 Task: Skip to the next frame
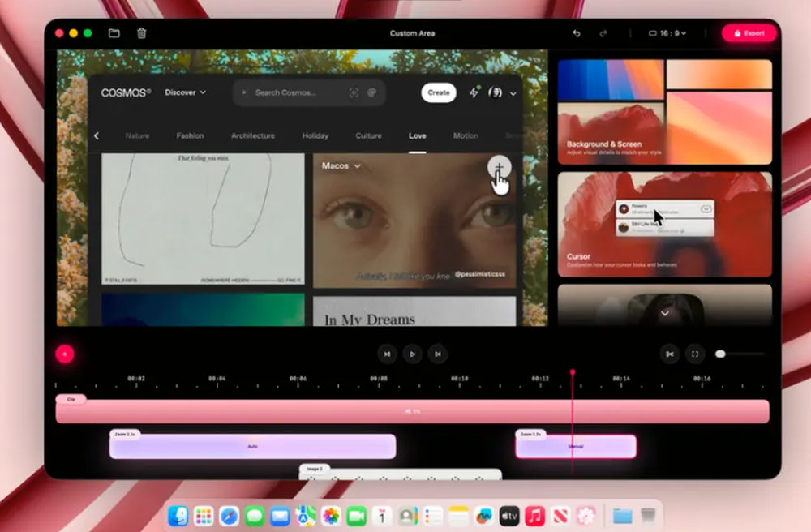[x=437, y=354]
